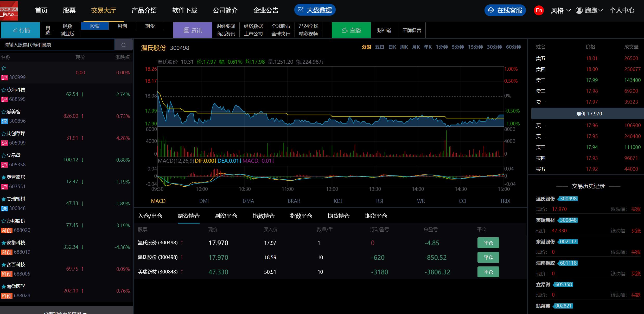
Task: Open the 融资平仓 tab
Action: tap(226, 216)
